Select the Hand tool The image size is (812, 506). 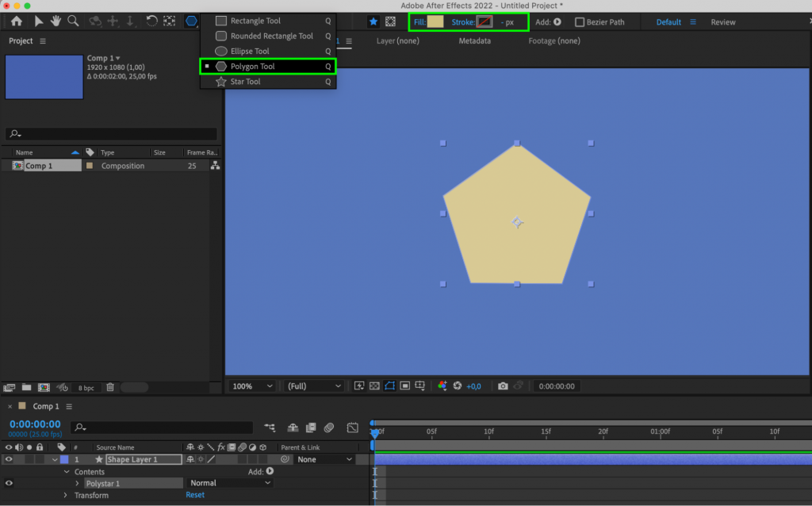55,21
